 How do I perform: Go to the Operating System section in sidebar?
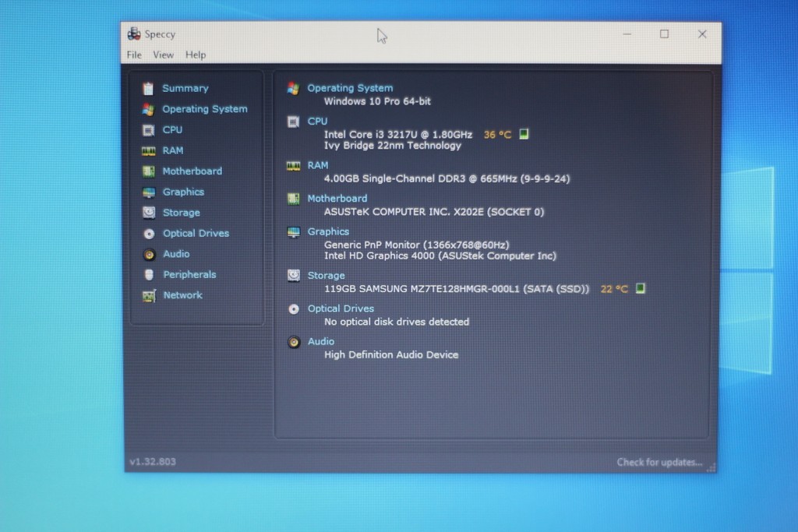pos(205,109)
